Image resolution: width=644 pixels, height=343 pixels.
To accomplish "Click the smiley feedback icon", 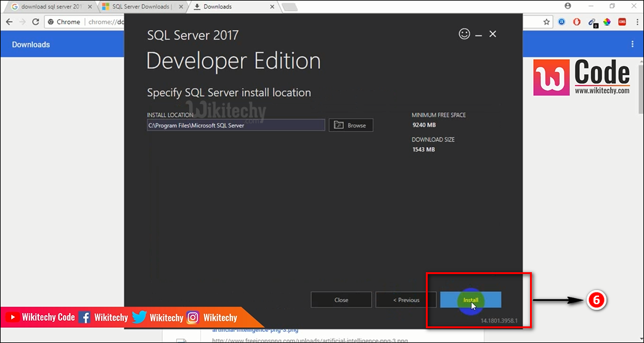I will [x=465, y=34].
